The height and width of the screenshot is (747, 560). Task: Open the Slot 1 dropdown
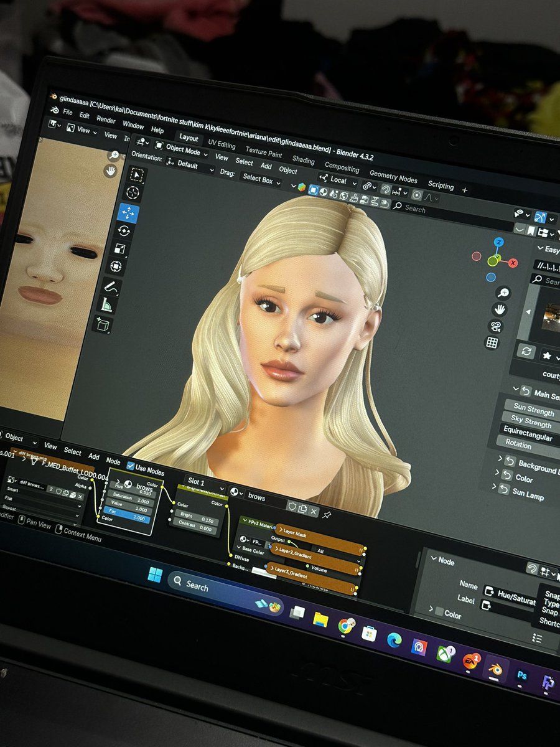pyautogui.click(x=205, y=482)
